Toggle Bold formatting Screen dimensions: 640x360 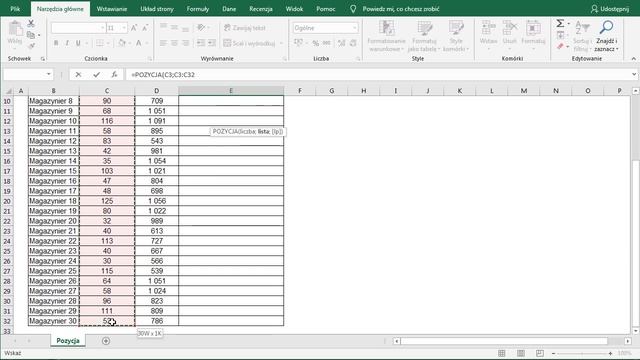pos(56,43)
